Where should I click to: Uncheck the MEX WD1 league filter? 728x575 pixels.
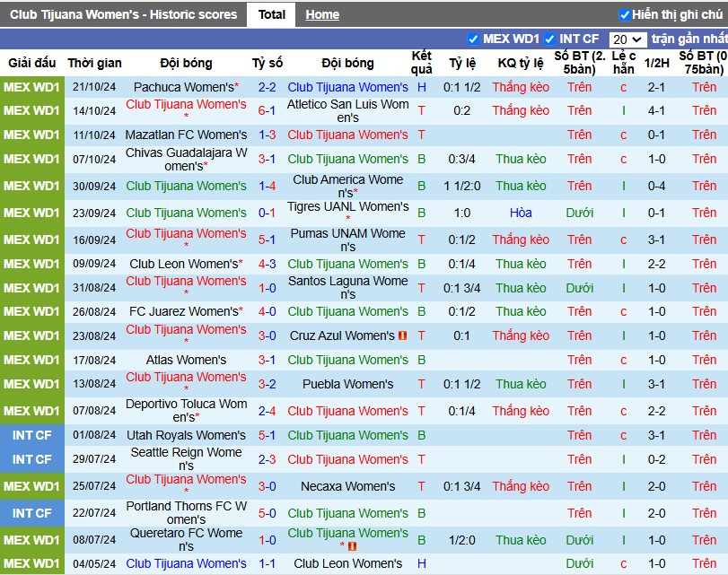click(x=473, y=39)
